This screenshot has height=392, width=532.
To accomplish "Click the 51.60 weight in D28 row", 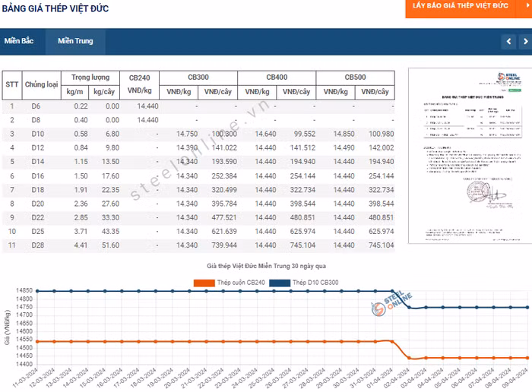I will point(111,245).
